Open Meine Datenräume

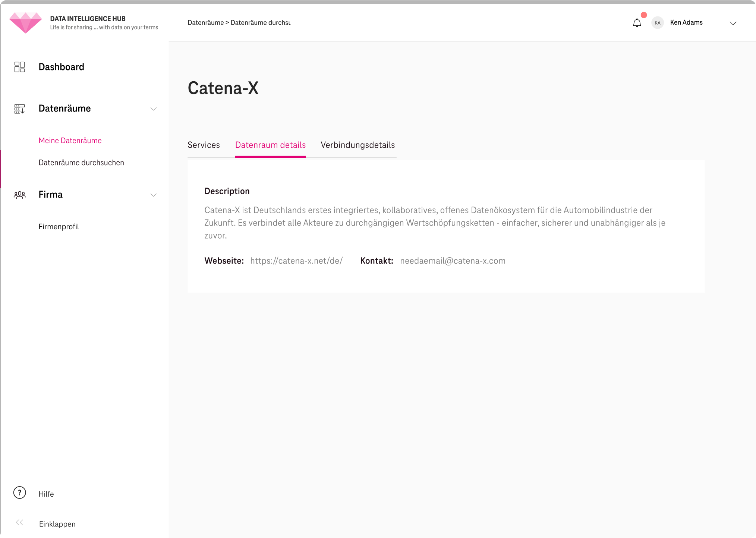70,141
